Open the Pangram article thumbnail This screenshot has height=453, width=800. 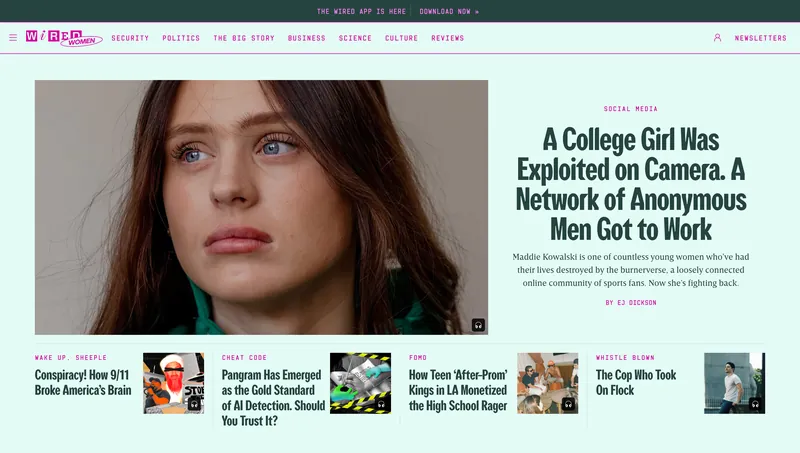coord(361,383)
